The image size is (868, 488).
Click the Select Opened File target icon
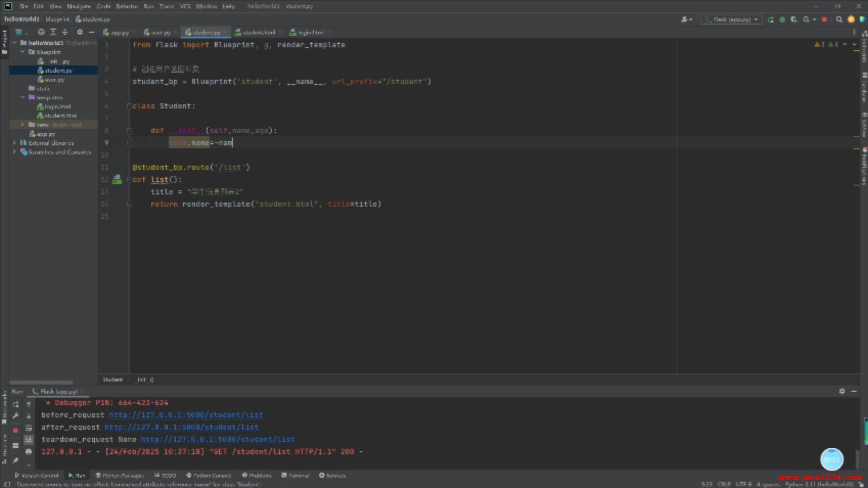[41, 32]
